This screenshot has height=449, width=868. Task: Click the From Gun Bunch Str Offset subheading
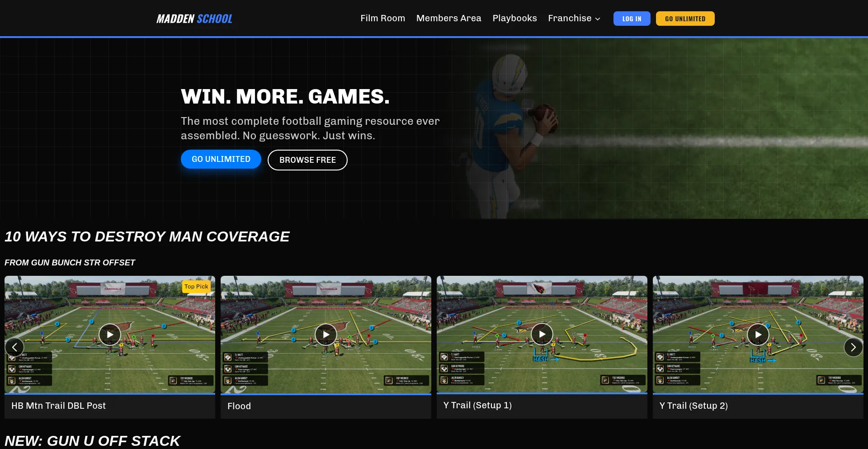point(70,263)
